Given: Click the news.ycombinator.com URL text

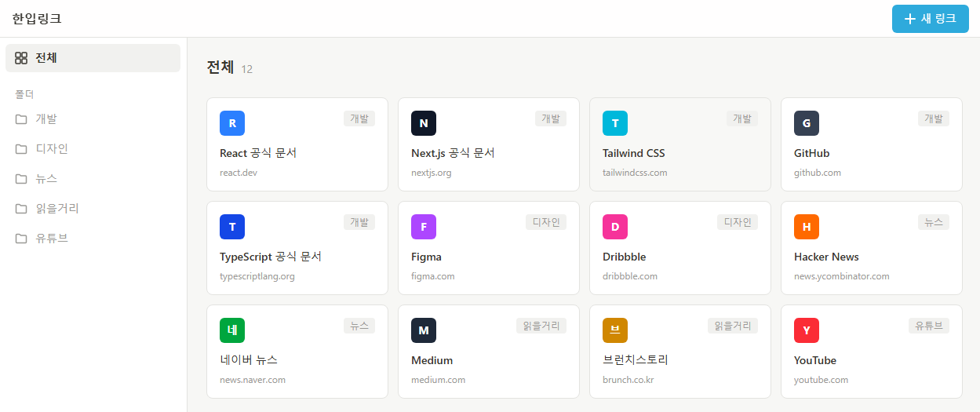Looking at the screenshot, I should 842,276.
